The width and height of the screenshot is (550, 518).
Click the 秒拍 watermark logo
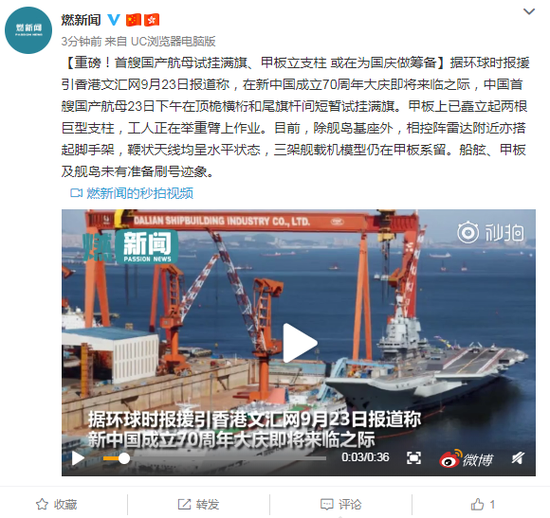(x=491, y=232)
